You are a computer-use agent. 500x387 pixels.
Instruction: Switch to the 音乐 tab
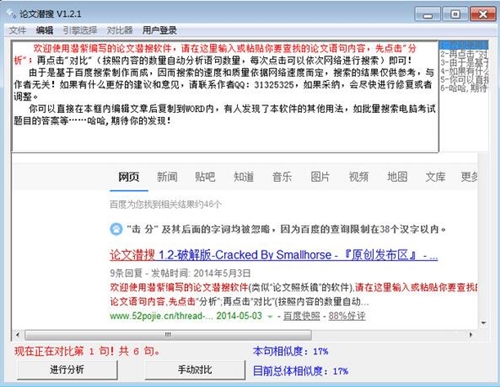(282, 177)
